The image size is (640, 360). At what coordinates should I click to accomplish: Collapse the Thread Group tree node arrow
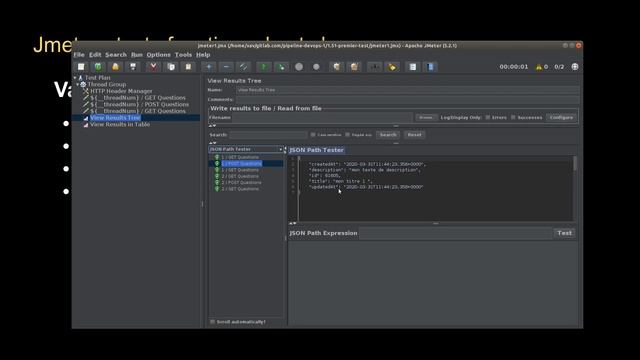point(78,84)
